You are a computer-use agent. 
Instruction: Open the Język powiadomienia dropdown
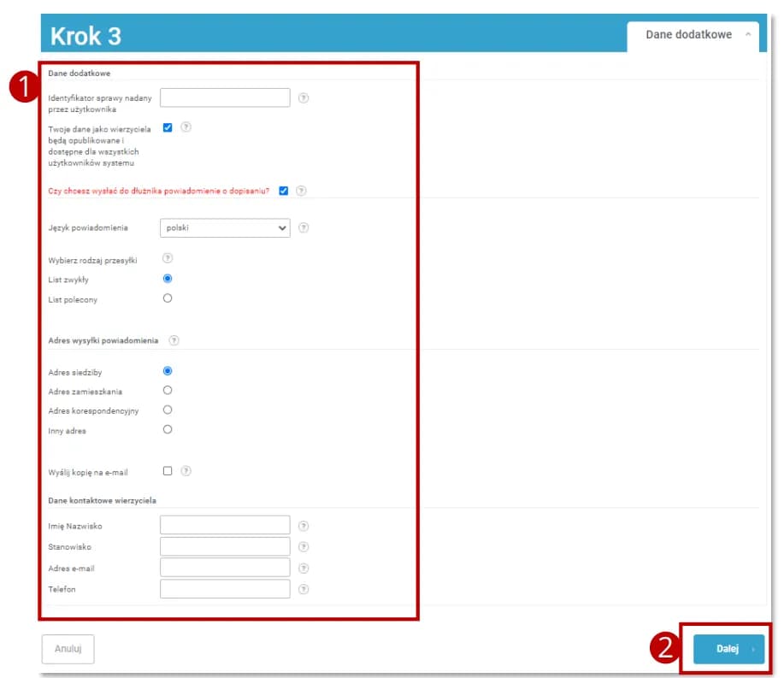225,228
